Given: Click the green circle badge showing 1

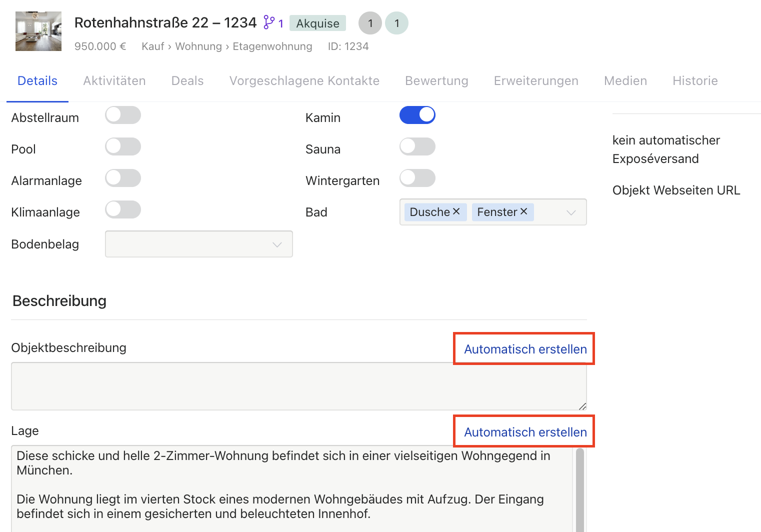Looking at the screenshot, I should (x=396, y=23).
